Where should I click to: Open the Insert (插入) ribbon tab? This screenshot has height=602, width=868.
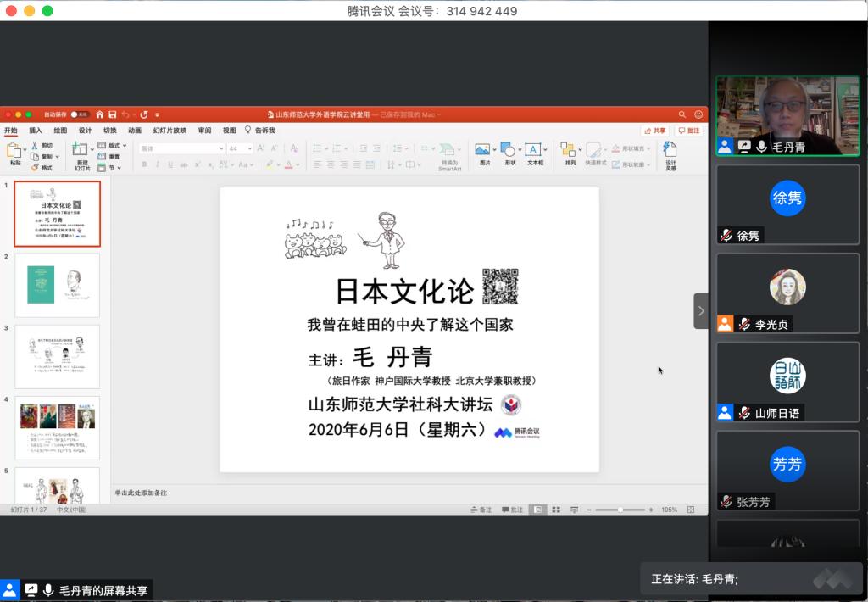click(x=36, y=131)
